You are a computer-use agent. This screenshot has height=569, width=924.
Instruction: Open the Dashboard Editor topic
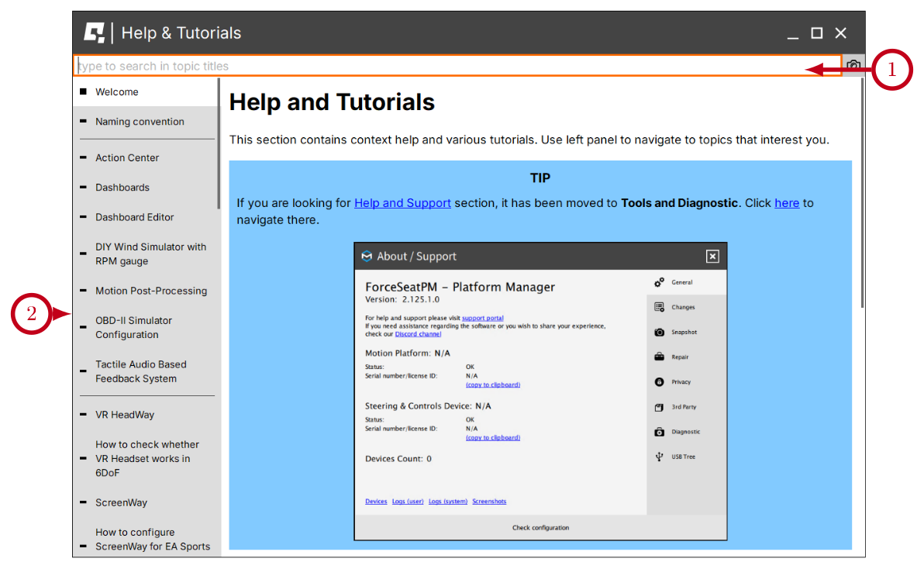point(134,217)
